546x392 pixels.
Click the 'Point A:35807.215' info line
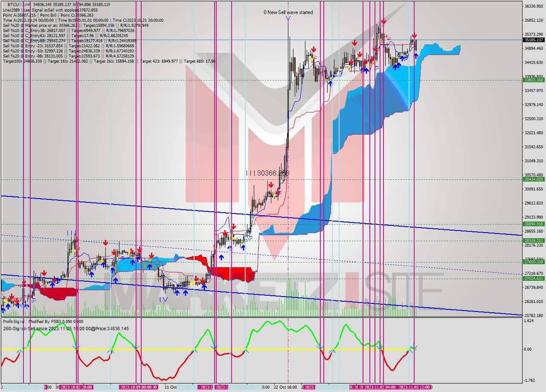[x=47, y=15]
